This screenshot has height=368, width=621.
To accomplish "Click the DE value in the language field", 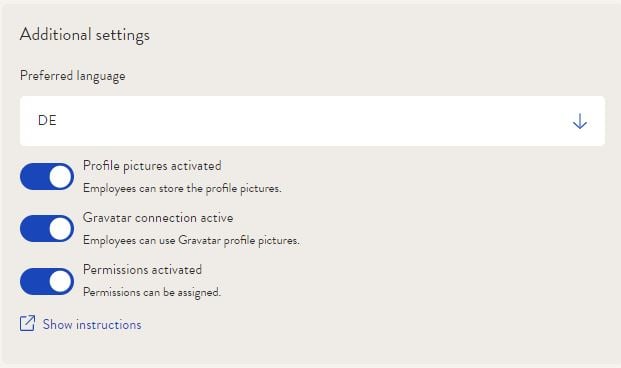I will [47, 120].
